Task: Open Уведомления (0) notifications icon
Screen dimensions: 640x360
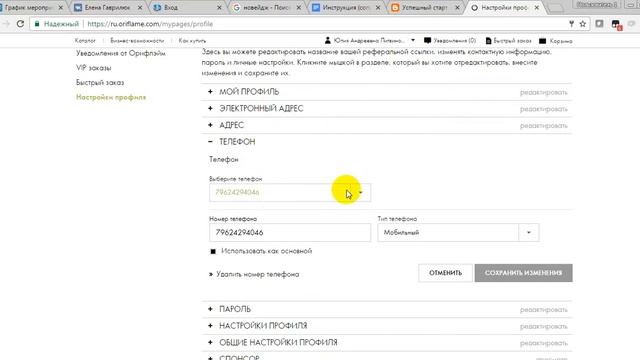Action: pyautogui.click(x=427, y=40)
